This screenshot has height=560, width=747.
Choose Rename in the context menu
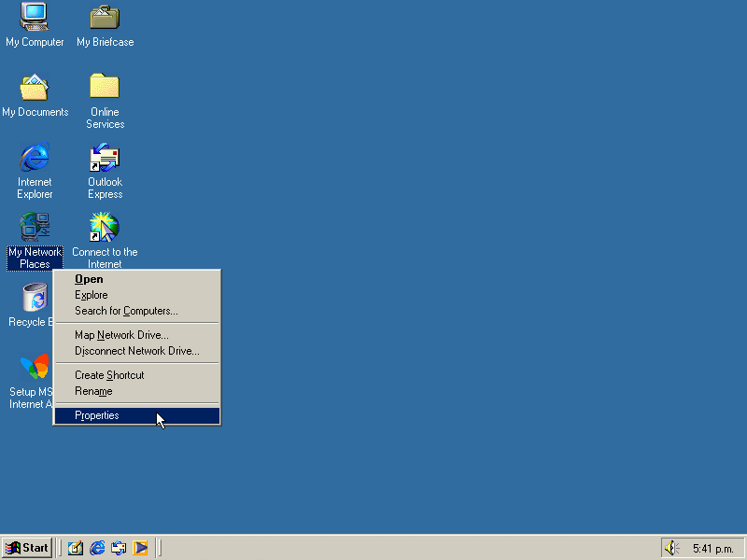[136, 391]
